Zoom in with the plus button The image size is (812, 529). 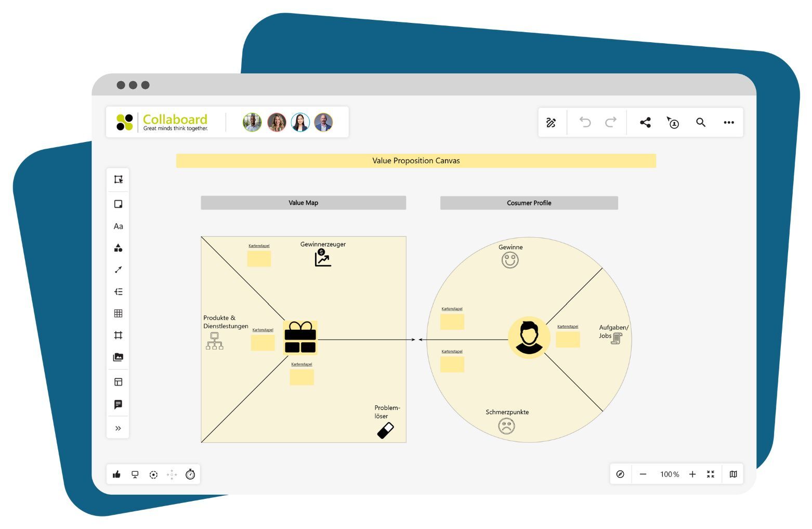tap(692, 474)
